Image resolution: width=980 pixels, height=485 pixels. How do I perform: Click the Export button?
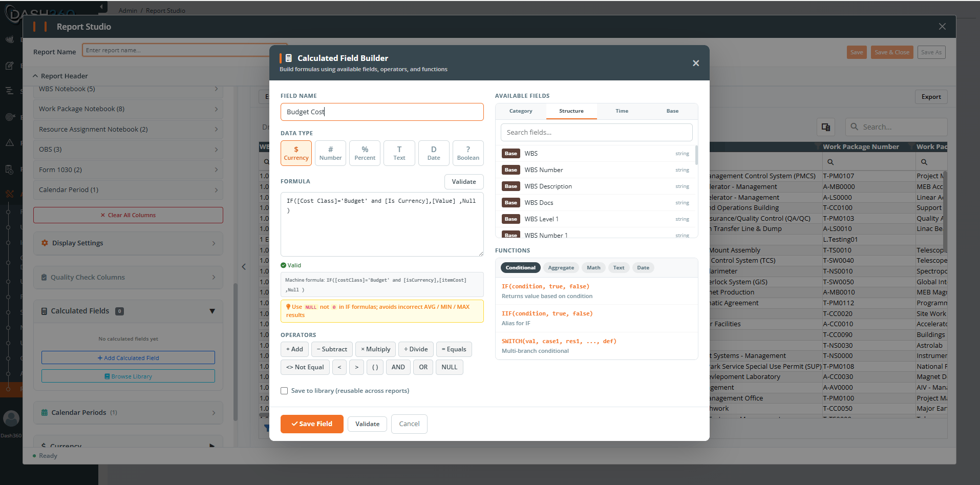[x=931, y=97]
